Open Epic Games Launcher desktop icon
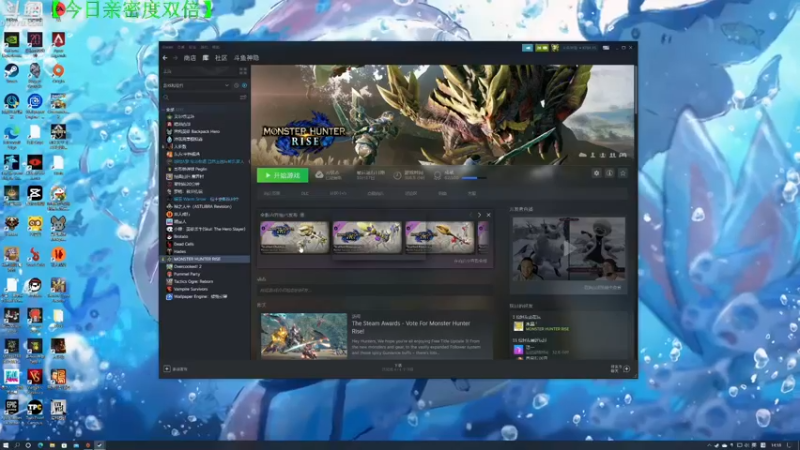The image size is (800, 450). 12,410
